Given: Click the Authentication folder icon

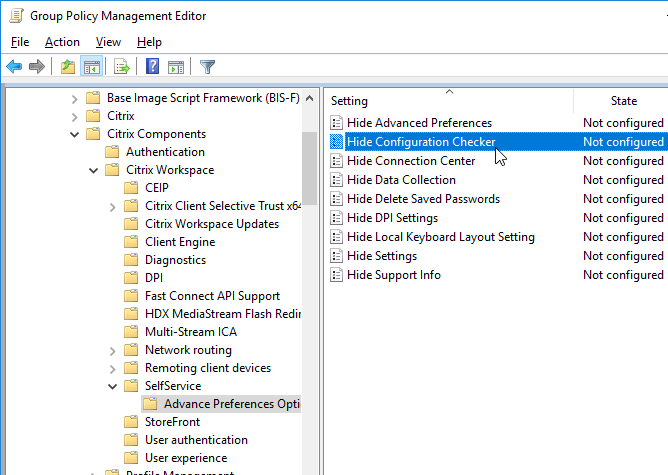Looking at the screenshot, I should coord(112,152).
